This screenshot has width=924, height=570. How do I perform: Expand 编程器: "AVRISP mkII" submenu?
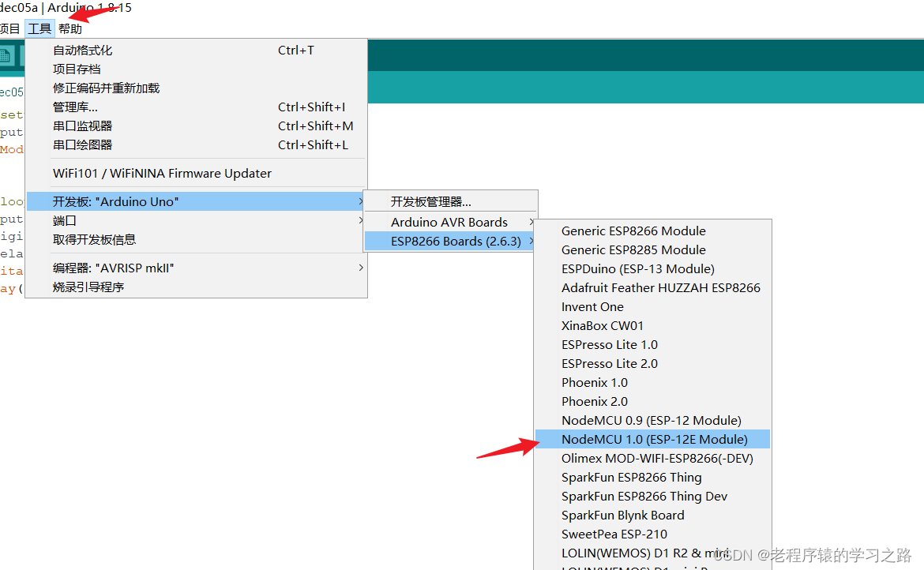pos(197,268)
